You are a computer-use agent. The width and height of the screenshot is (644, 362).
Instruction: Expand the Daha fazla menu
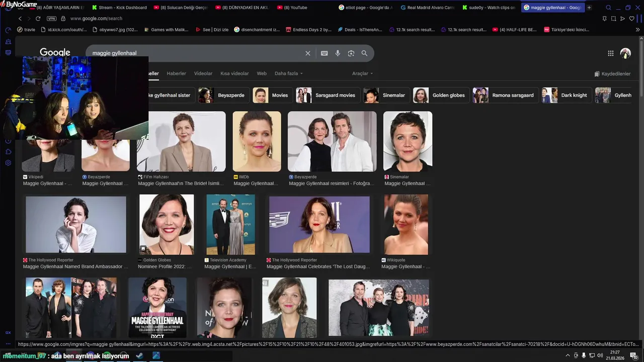(x=289, y=73)
